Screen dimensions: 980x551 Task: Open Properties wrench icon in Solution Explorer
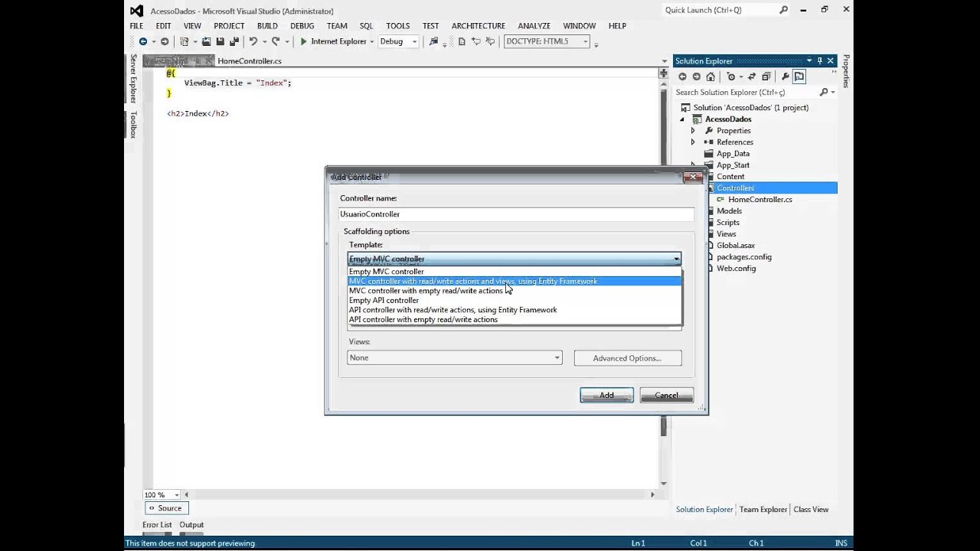pos(785,77)
